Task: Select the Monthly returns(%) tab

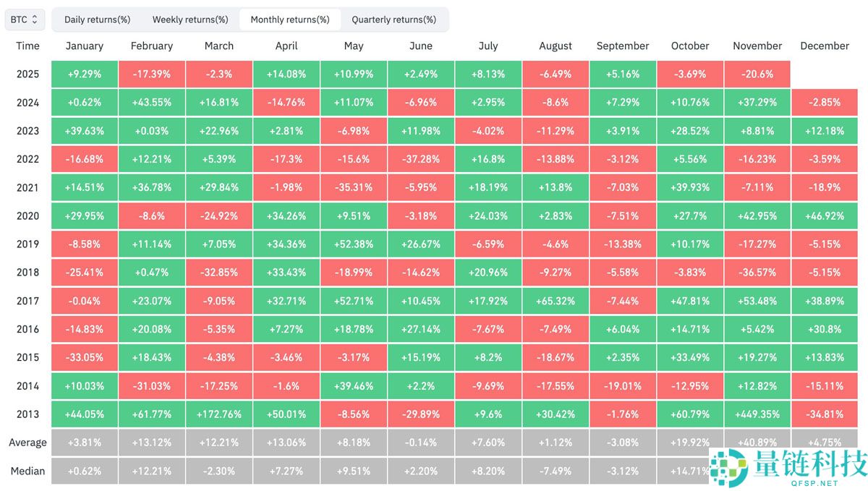Action: pos(290,20)
